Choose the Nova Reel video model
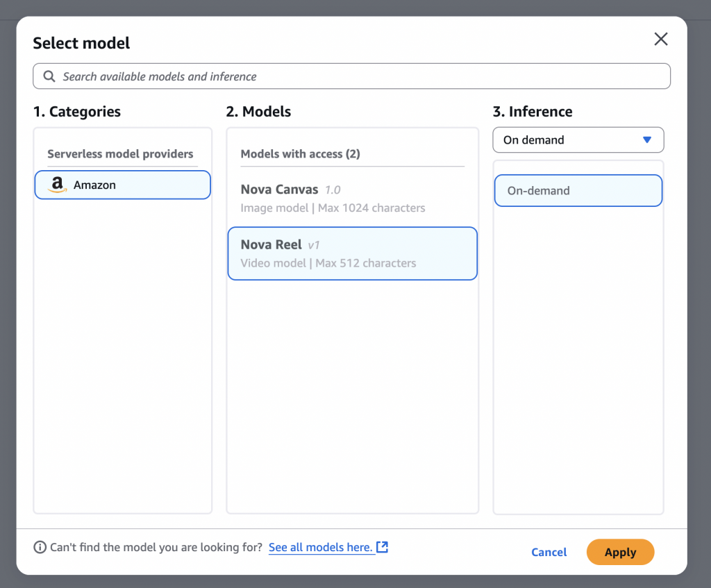This screenshot has height=588, width=711. point(353,253)
